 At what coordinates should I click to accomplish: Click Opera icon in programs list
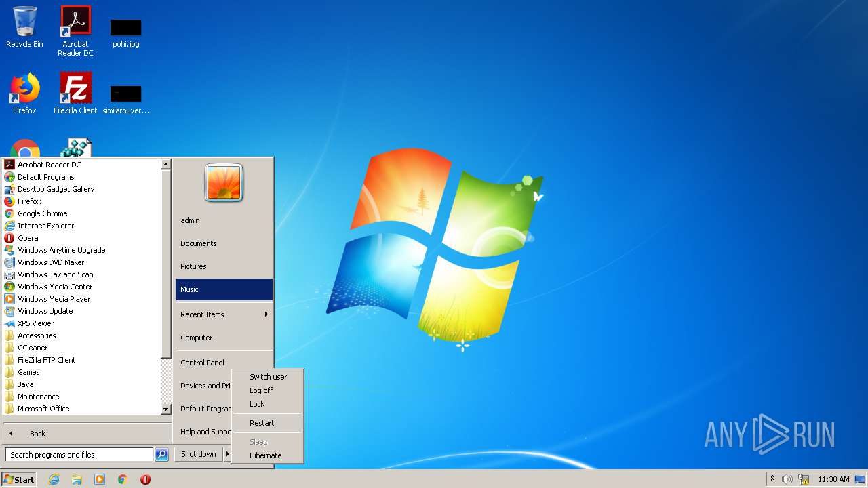(x=9, y=238)
